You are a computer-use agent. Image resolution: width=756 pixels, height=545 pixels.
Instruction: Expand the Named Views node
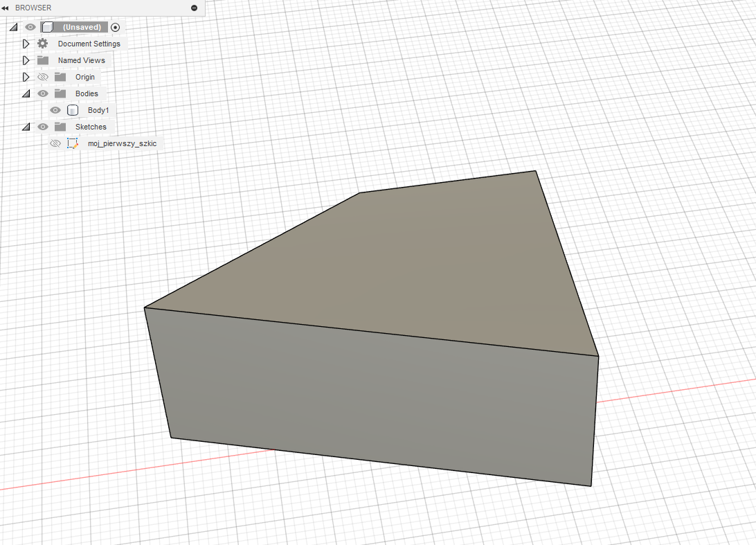[x=26, y=60]
